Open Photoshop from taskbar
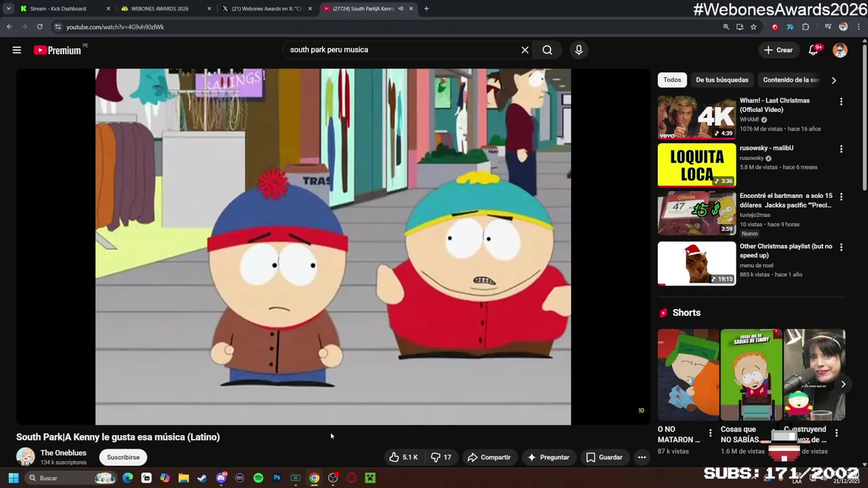 click(277, 478)
